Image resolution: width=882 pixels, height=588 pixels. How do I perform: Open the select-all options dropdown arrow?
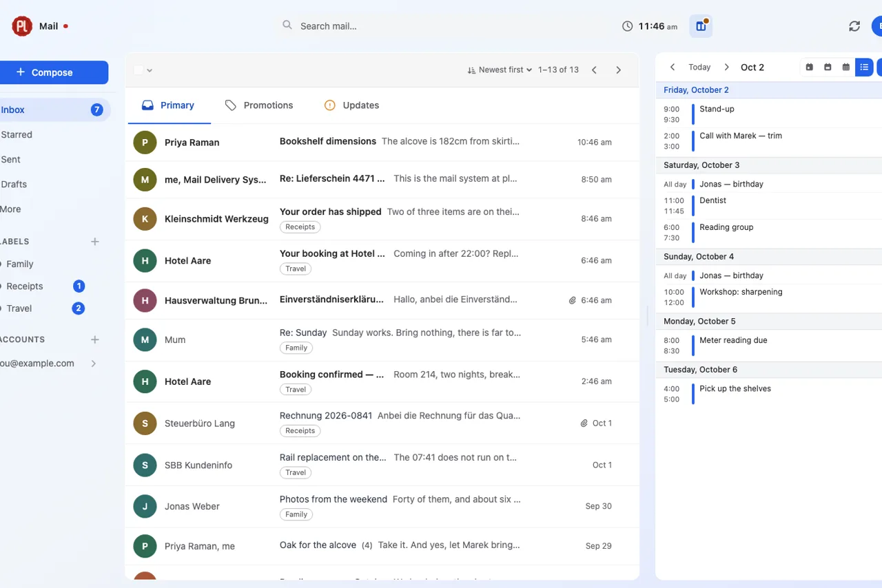click(x=150, y=70)
